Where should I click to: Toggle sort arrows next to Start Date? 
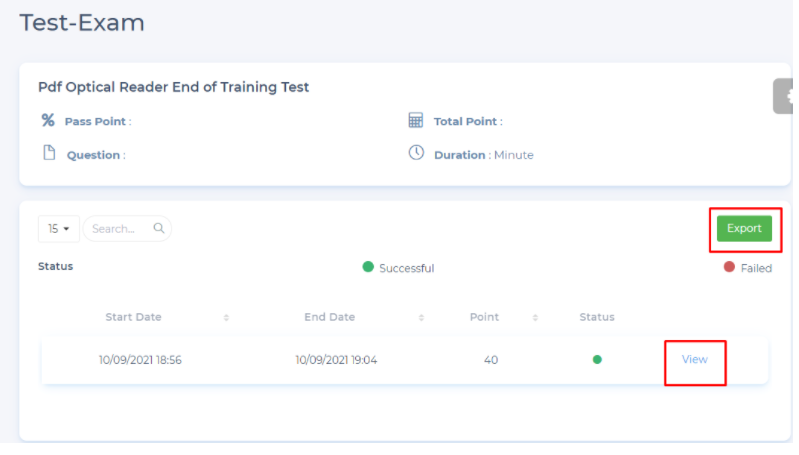226,317
